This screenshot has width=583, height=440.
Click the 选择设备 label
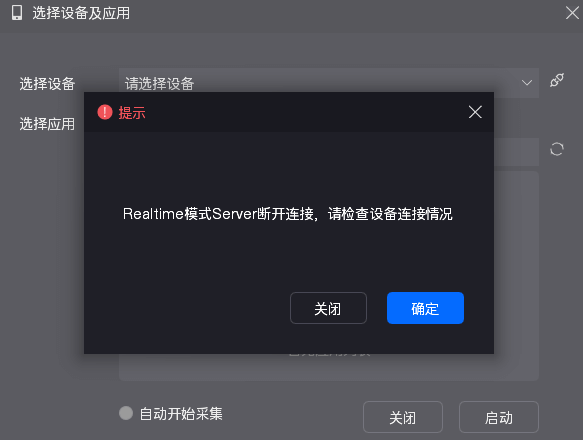tap(47, 84)
